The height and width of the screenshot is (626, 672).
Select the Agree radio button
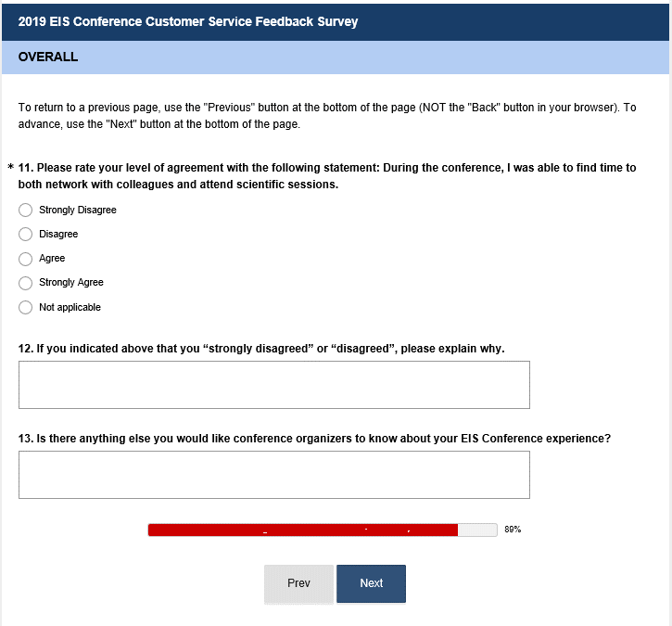click(x=26, y=259)
